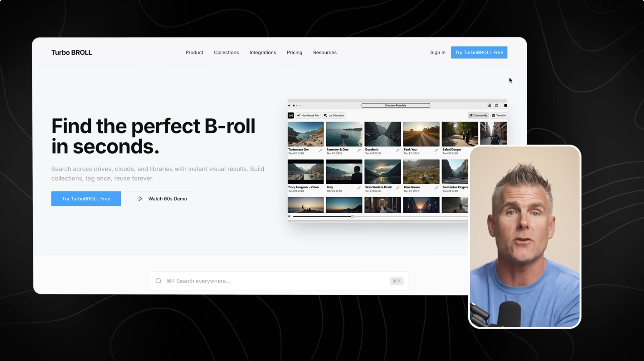Viewport: 644px width, 361px height.
Task: Focus the Search everywhere input field
Action: [279, 281]
